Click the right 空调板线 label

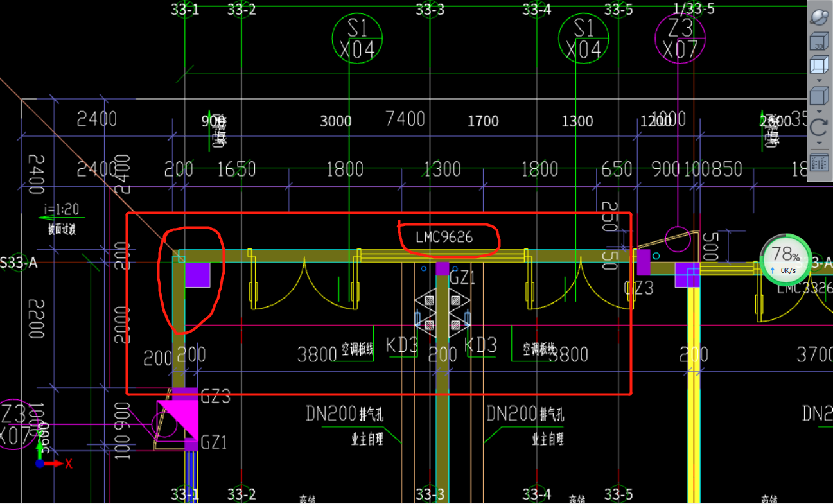click(x=539, y=350)
